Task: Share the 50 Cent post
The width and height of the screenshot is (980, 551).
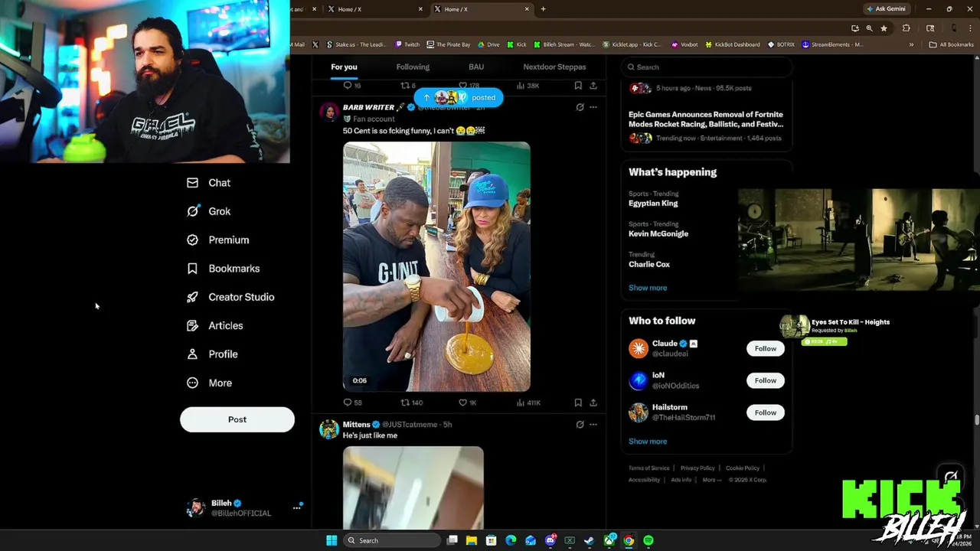Action: coord(593,403)
